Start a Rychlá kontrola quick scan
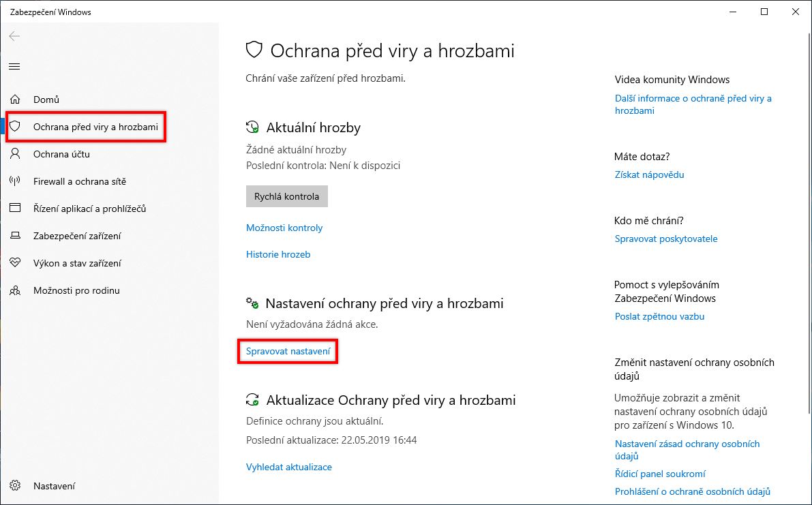Viewport: 812px width, 505px height. 286,196
